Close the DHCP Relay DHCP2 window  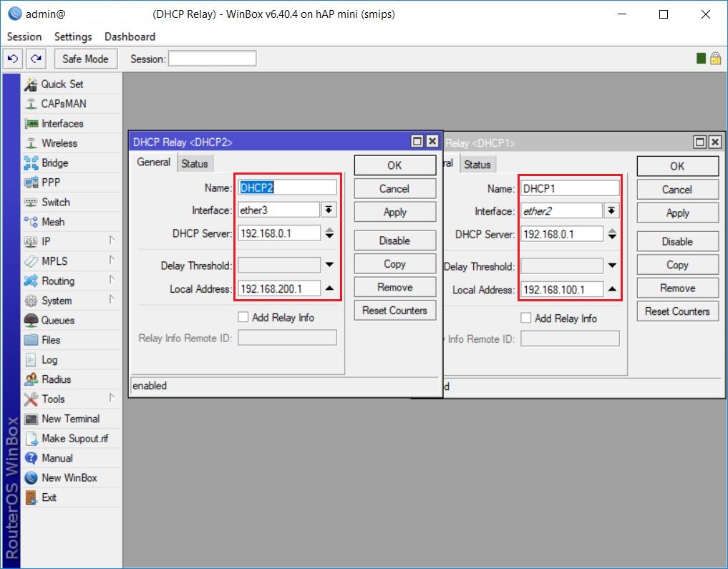[x=432, y=141]
